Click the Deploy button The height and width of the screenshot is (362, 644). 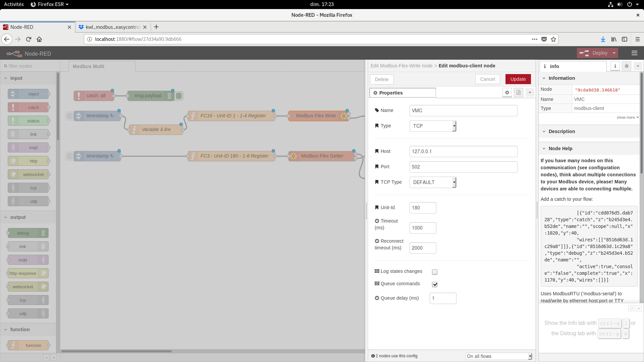[x=594, y=53]
